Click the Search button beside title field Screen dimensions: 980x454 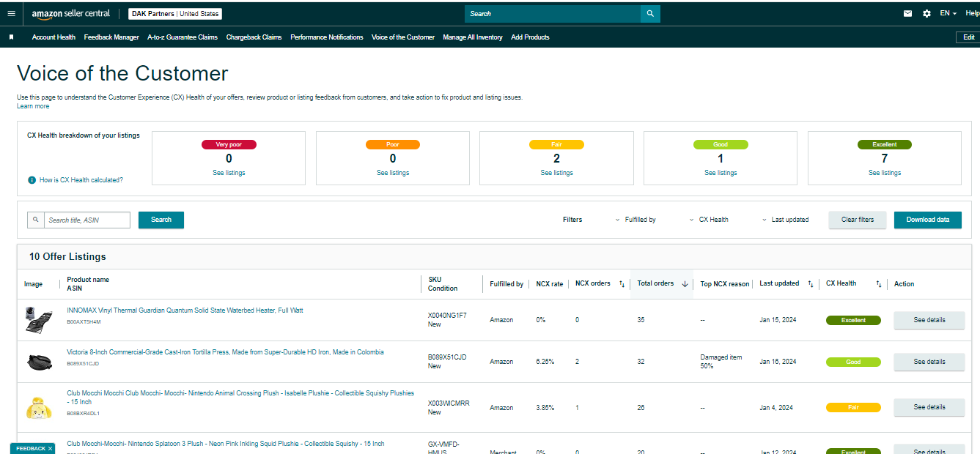pyautogui.click(x=161, y=220)
